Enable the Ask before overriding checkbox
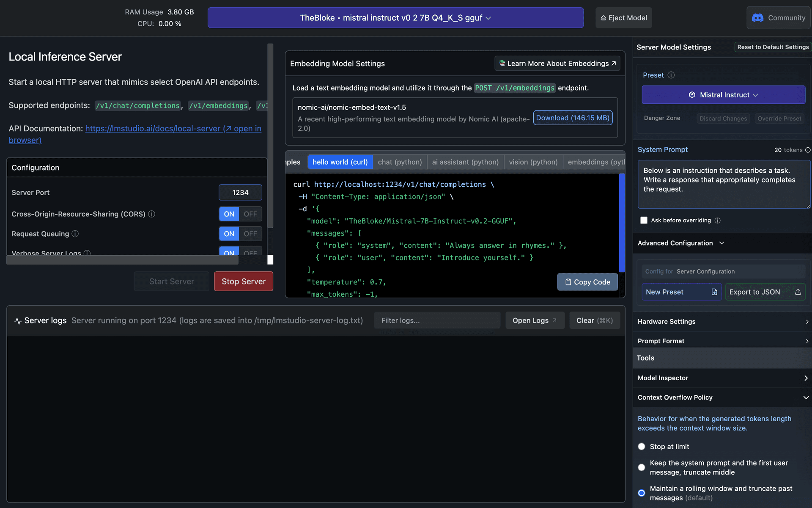Viewport: 812px width, 508px height. 644,220
